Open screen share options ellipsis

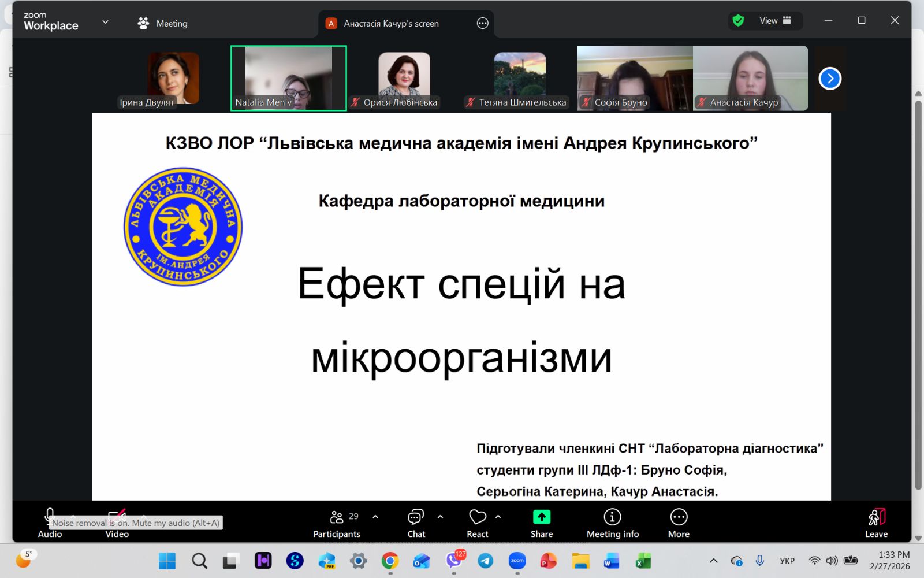tap(483, 23)
